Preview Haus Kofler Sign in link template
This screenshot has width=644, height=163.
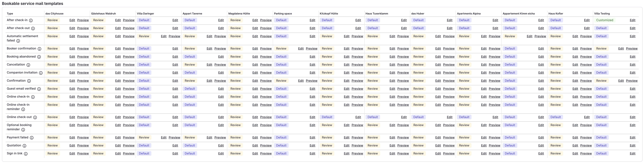coord(586,154)
